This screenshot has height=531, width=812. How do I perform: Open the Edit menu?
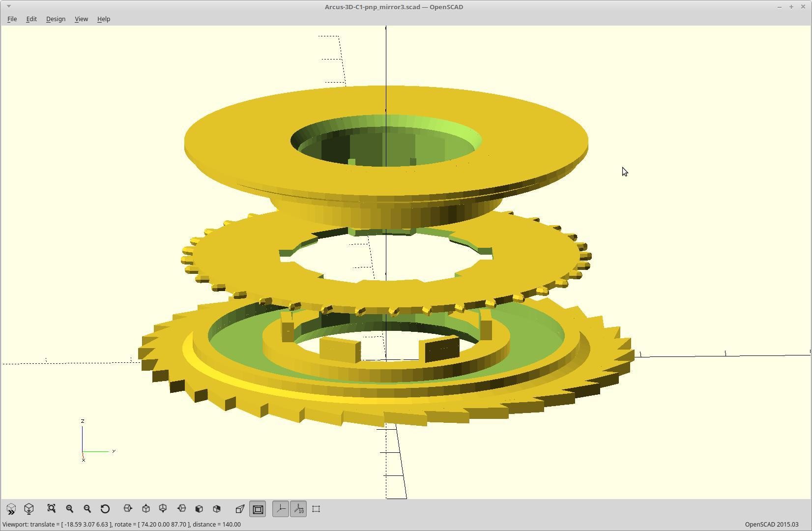[x=31, y=19]
